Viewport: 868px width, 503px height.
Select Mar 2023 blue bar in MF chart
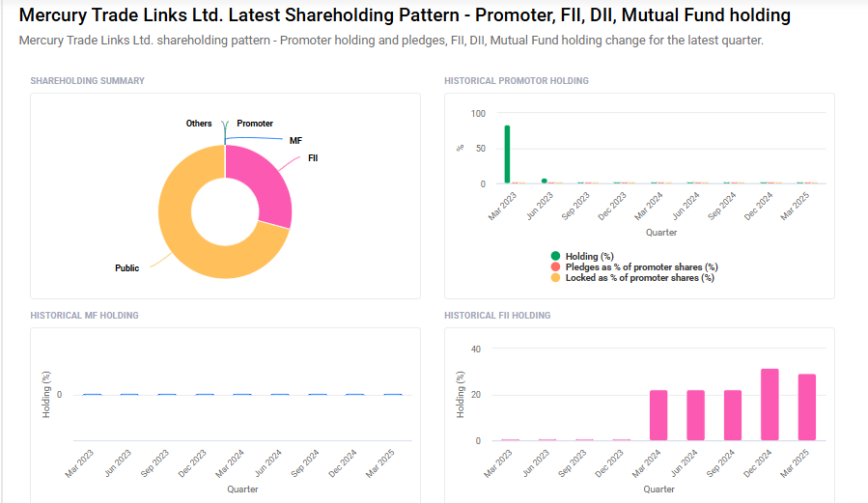92,395
